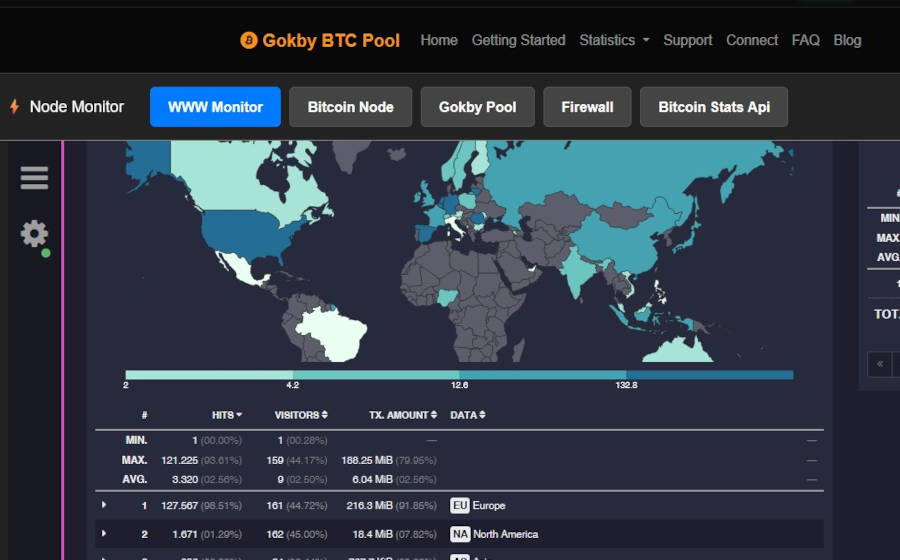Open the Statistics dropdown menu
900x560 pixels.
[614, 40]
